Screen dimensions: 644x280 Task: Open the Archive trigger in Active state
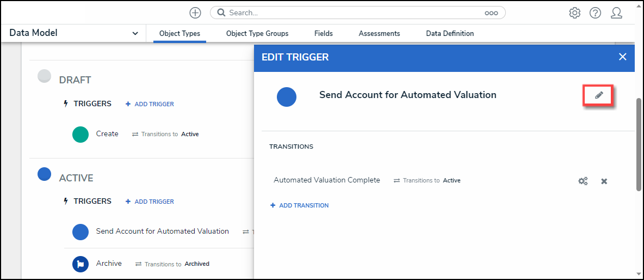109,264
